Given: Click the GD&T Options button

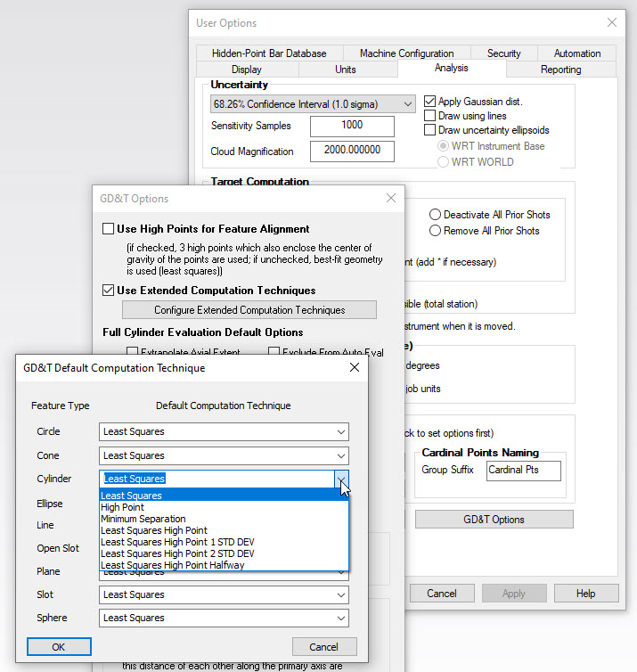Looking at the screenshot, I should click(x=494, y=520).
